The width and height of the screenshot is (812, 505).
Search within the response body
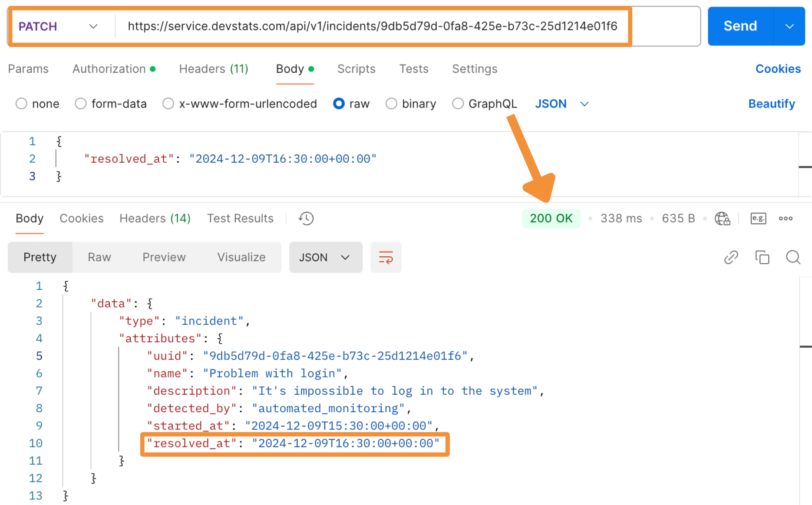point(793,257)
